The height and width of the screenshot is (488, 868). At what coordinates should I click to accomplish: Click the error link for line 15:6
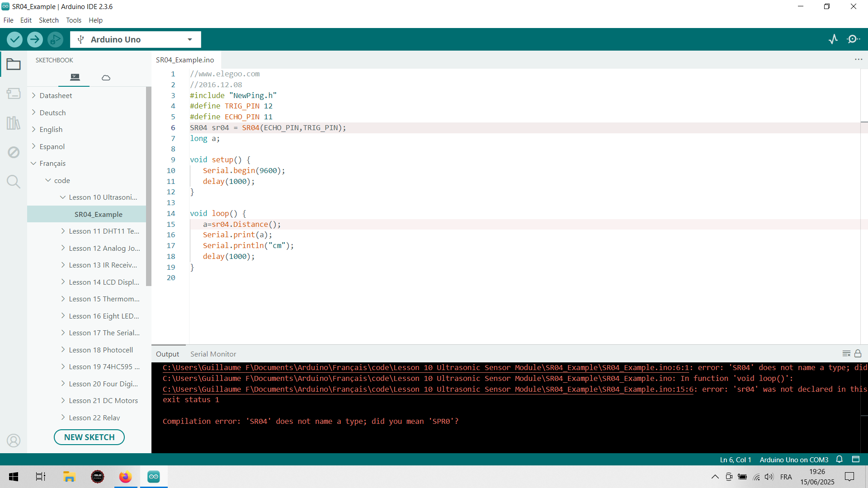[x=428, y=389]
